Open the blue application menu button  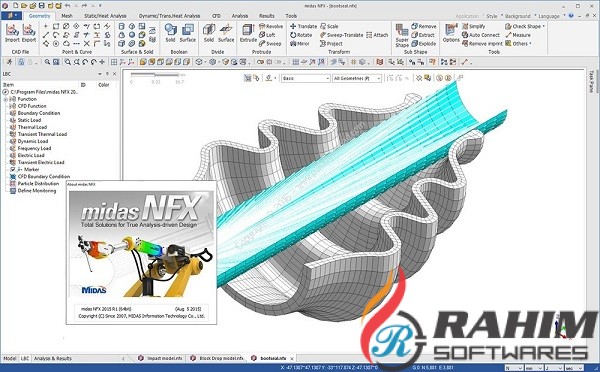click(x=11, y=16)
